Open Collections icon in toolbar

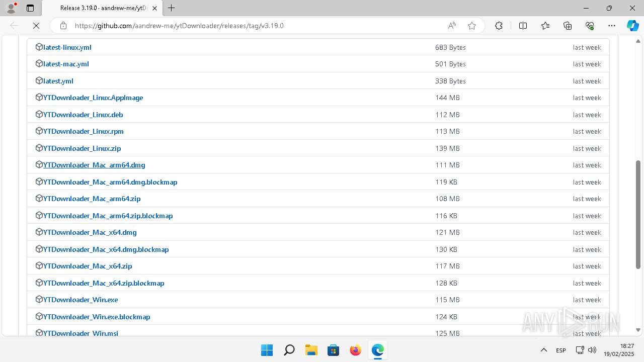[568, 26]
